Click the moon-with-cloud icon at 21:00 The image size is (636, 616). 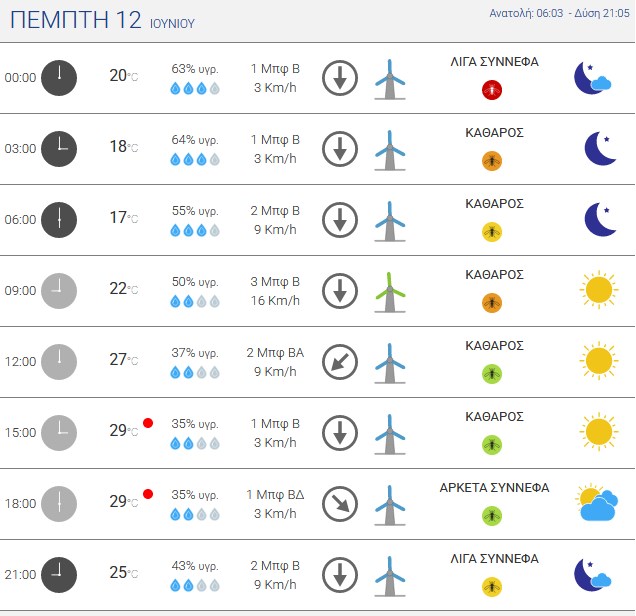[593, 575]
